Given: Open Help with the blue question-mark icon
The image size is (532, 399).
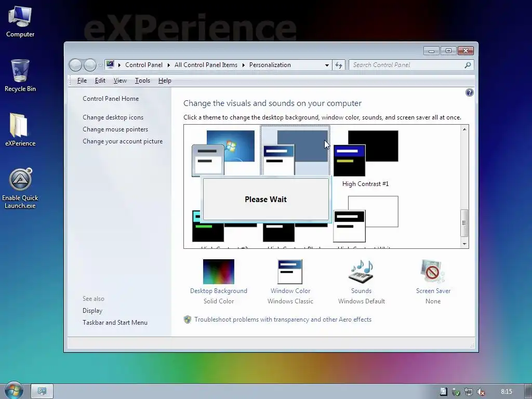Looking at the screenshot, I should point(469,92).
